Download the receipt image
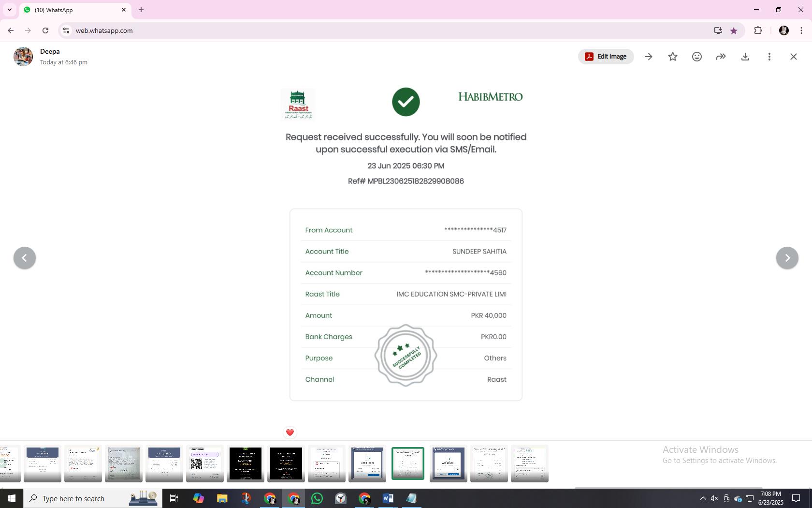Screen dimensions: 812x508 745,57
